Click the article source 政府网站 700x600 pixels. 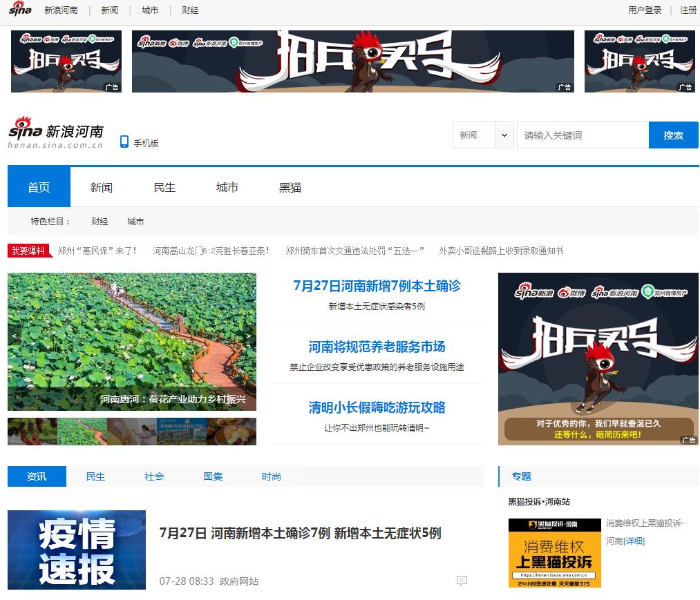pos(239,581)
